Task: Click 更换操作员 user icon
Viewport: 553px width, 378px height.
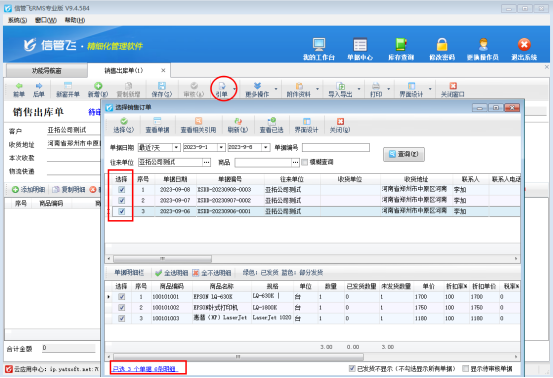Action: (x=483, y=45)
